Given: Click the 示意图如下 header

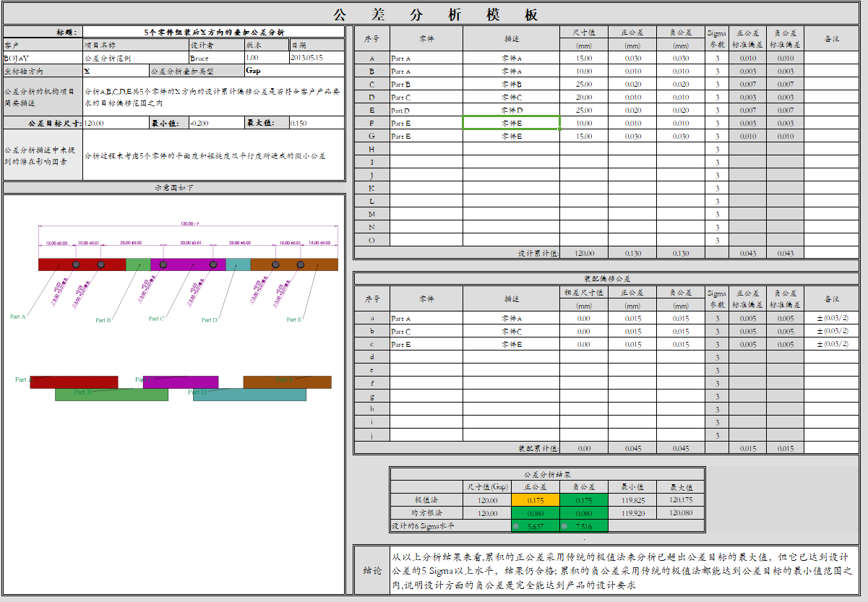Looking at the screenshot, I should pos(173,188).
